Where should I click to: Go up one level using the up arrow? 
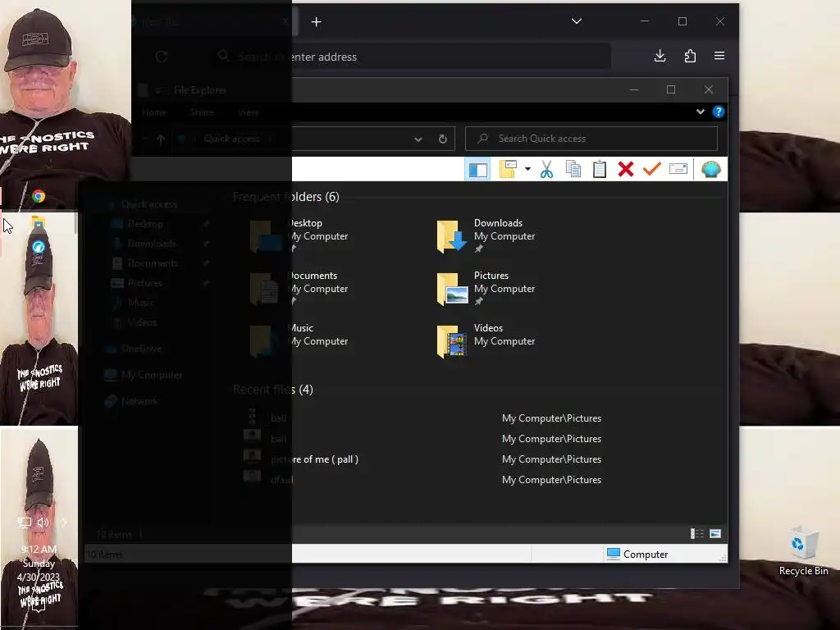click(x=161, y=139)
